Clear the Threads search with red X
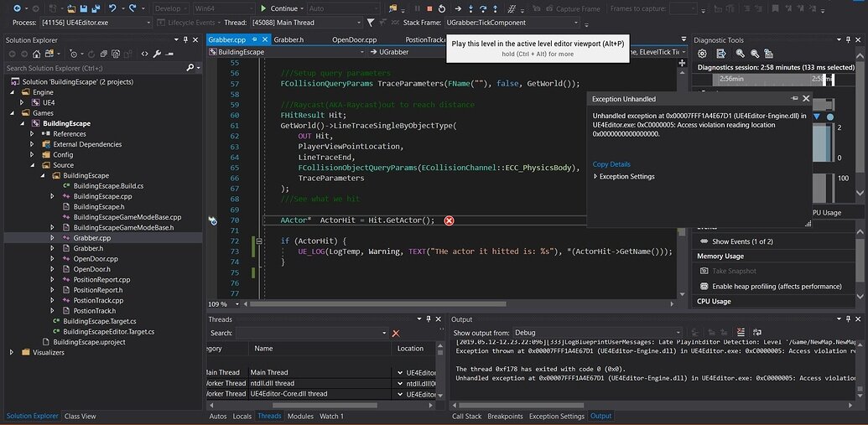This screenshot has height=425, width=868. pos(396,334)
